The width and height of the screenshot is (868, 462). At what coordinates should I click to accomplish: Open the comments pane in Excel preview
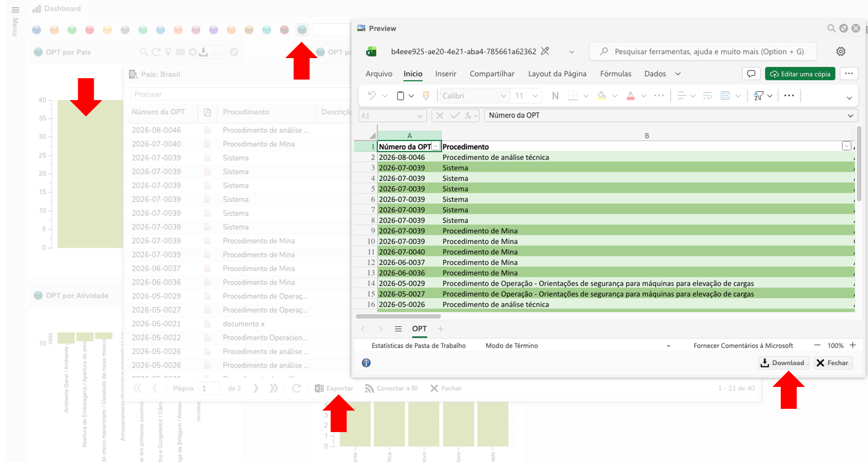(751, 74)
